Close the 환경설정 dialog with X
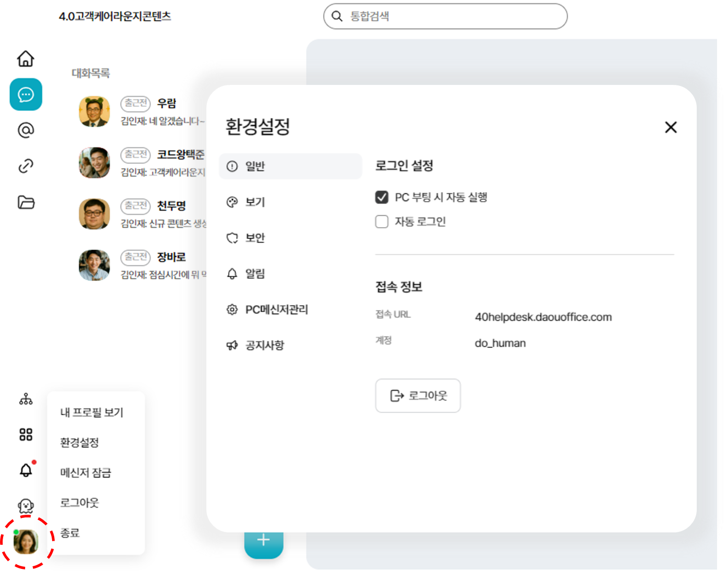728x572 pixels. pos(671,127)
